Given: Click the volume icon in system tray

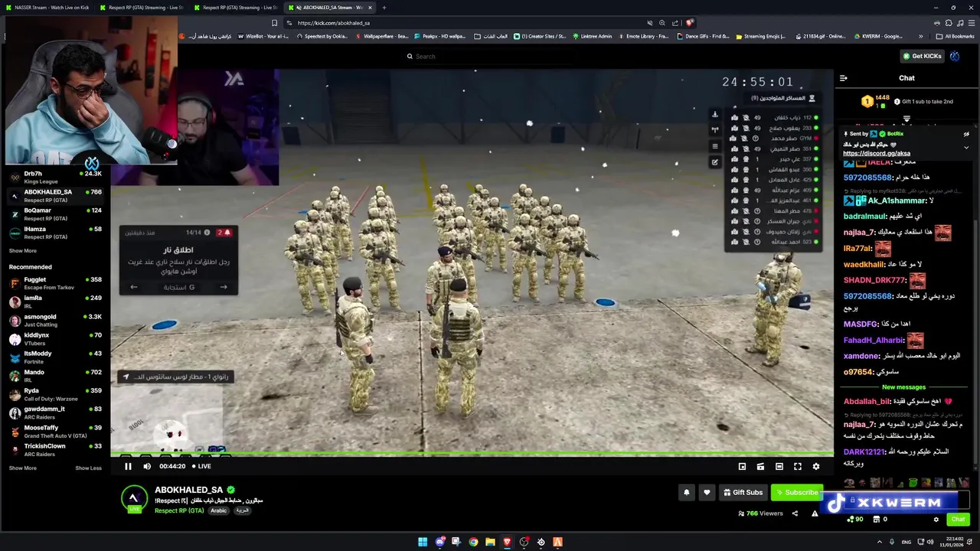Looking at the screenshot, I should (x=930, y=542).
